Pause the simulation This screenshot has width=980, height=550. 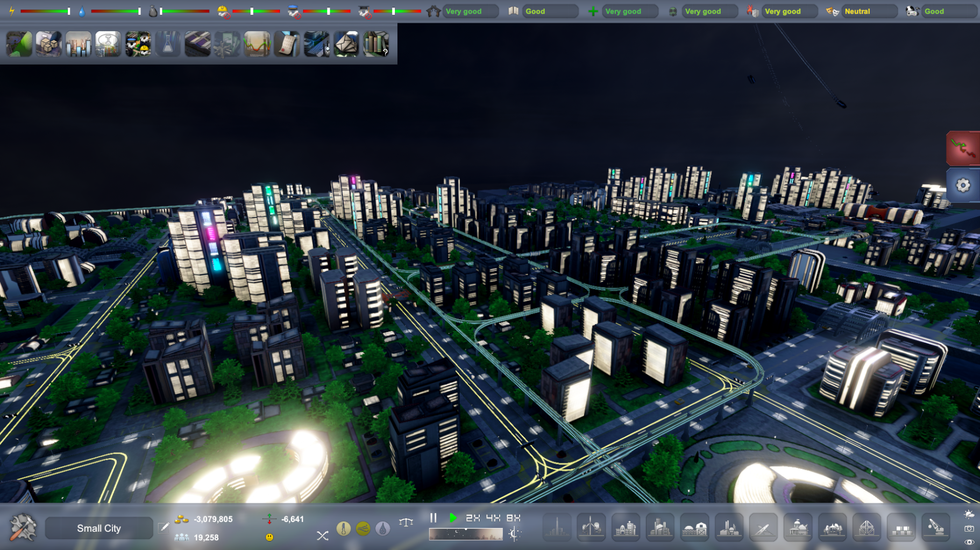point(434,518)
